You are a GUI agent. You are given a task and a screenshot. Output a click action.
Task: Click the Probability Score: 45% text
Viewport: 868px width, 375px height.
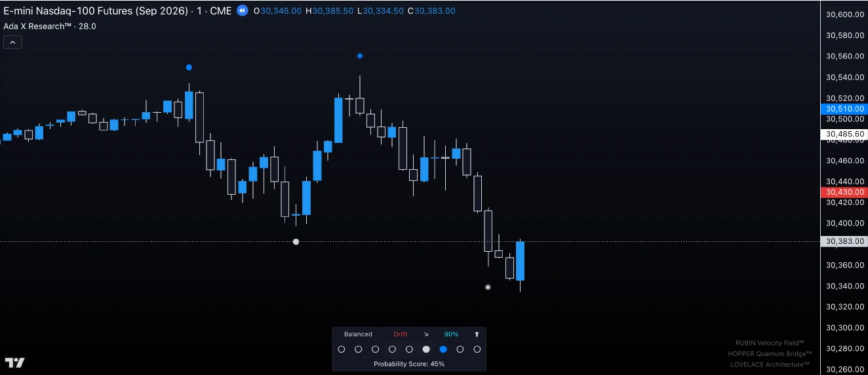pos(409,364)
